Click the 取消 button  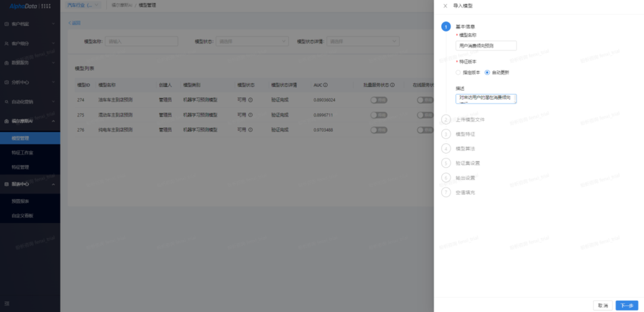click(602, 305)
